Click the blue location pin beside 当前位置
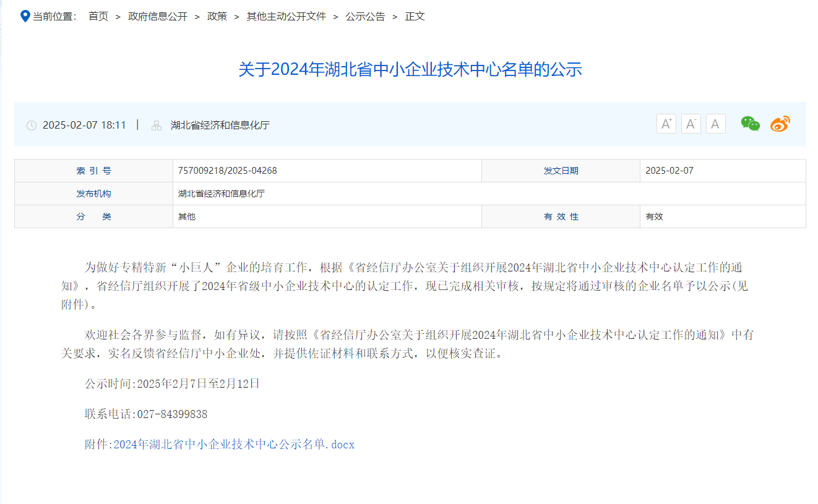 coord(25,15)
